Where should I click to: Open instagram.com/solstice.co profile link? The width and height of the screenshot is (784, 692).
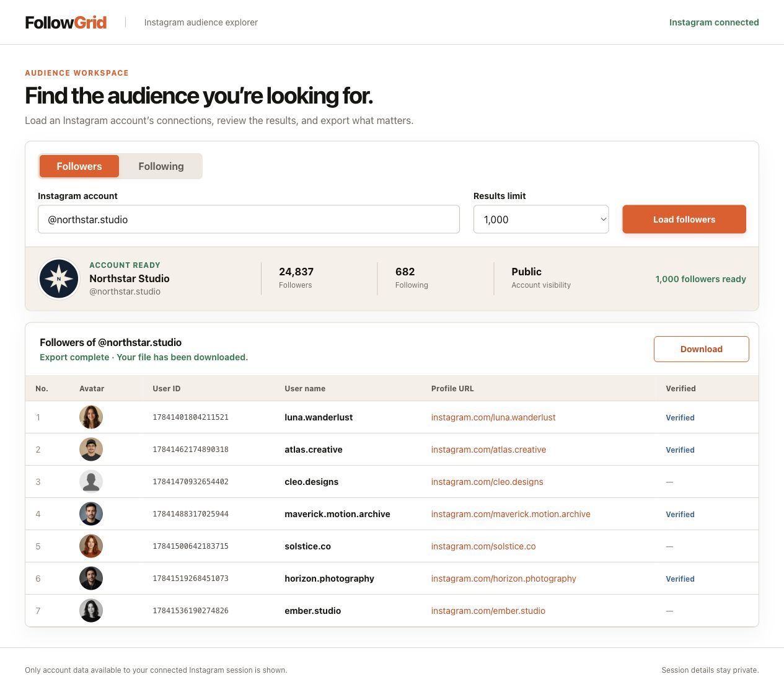(483, 546)
